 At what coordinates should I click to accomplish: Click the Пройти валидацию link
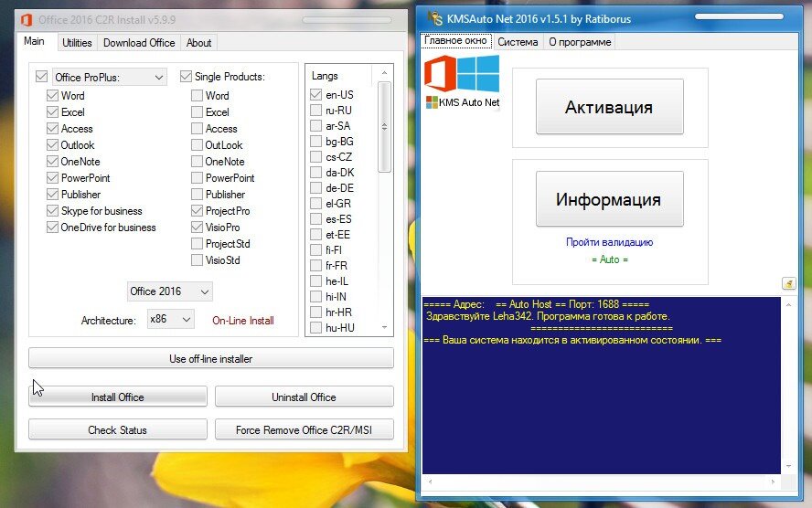point(610,242)
